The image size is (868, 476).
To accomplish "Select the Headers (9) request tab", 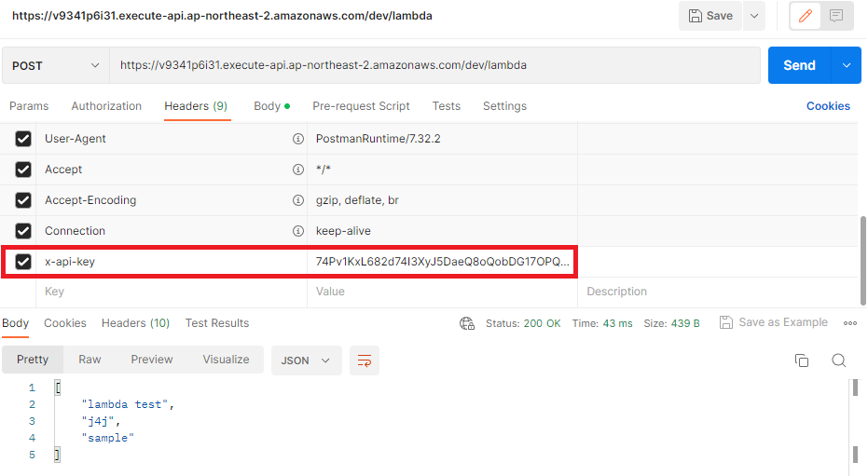I will (x=196, y=106).
